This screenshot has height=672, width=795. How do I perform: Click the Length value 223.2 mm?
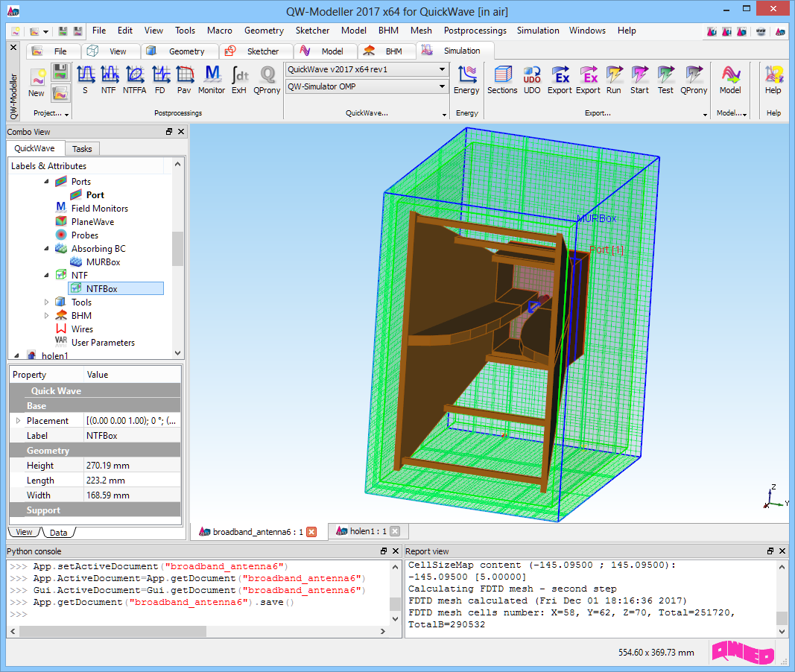[133, 481]
